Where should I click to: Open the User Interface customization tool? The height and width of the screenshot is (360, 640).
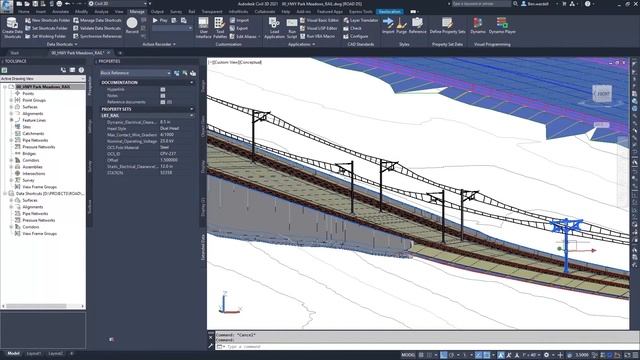pyautogui.click(x=203, y=28)
